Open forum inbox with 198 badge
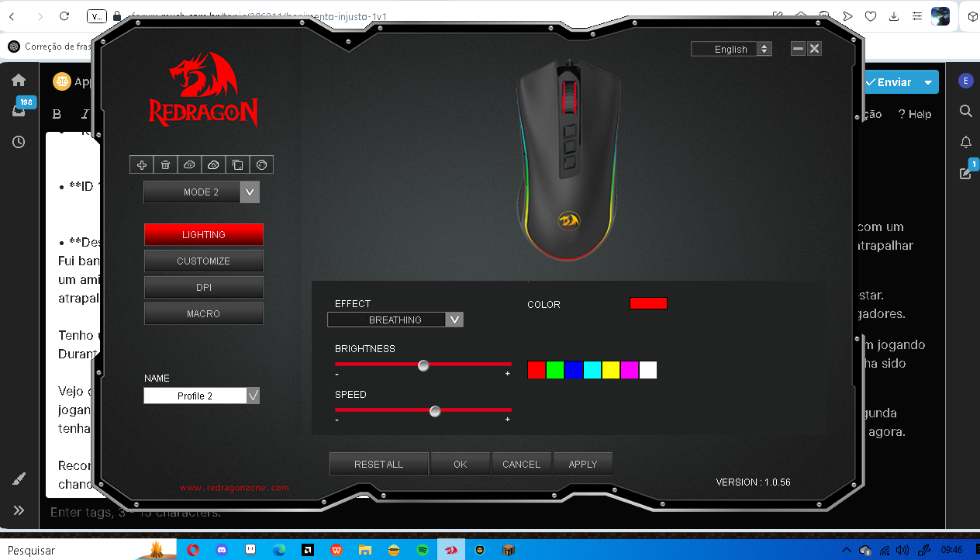 [20, 109]
